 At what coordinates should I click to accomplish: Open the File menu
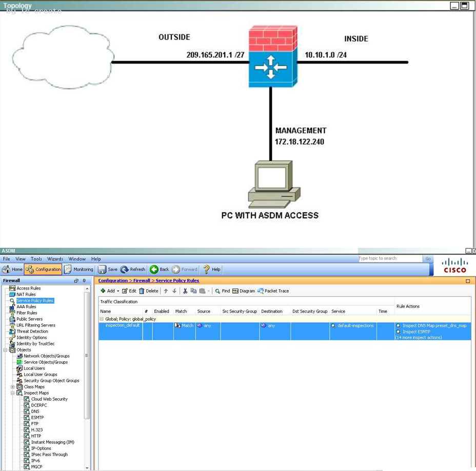6,259
